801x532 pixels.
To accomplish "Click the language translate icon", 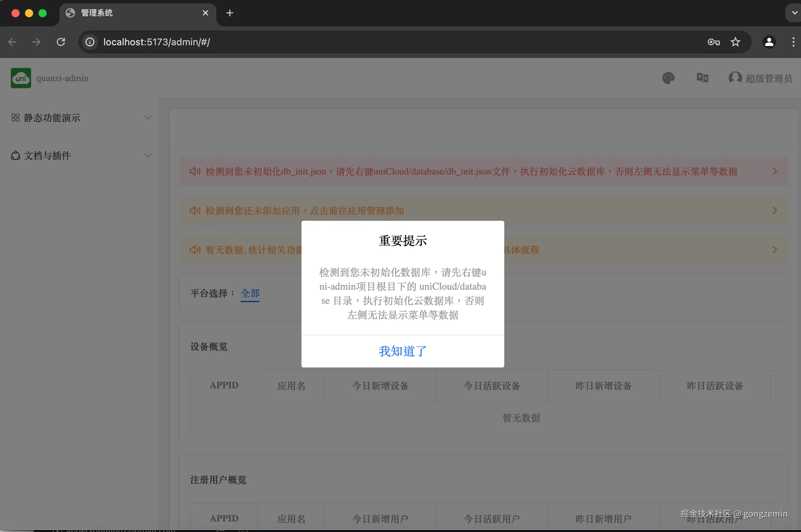I will pos(702,78).
